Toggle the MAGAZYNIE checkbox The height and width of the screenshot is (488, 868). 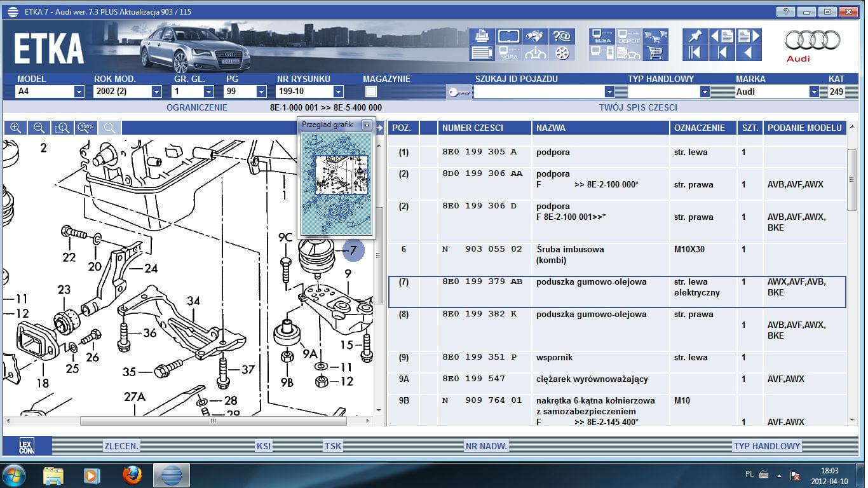371,91
